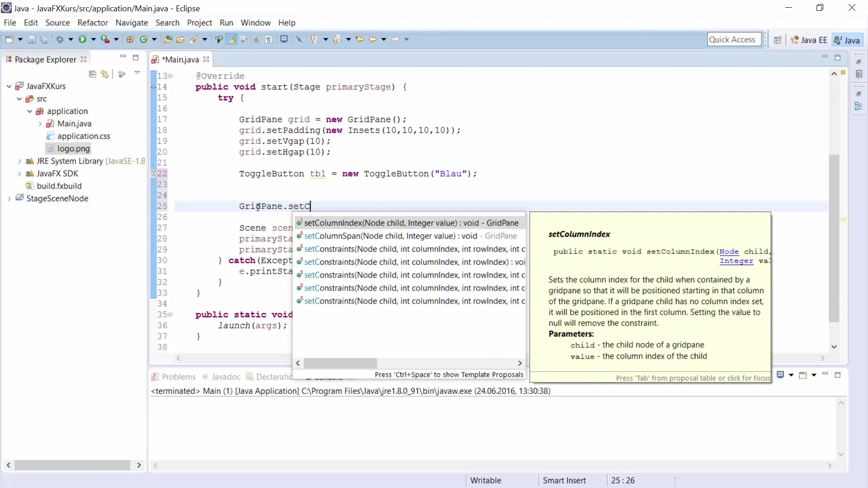868x488 pixels.
Task: Close the Main.java editor tab
Action: click(206, 59)
